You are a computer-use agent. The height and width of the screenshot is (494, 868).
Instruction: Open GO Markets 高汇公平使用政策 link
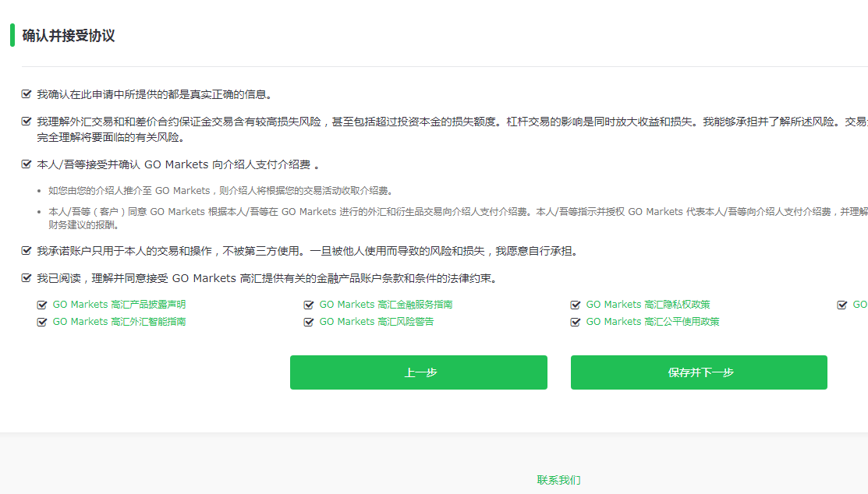(x=653, y=321)
